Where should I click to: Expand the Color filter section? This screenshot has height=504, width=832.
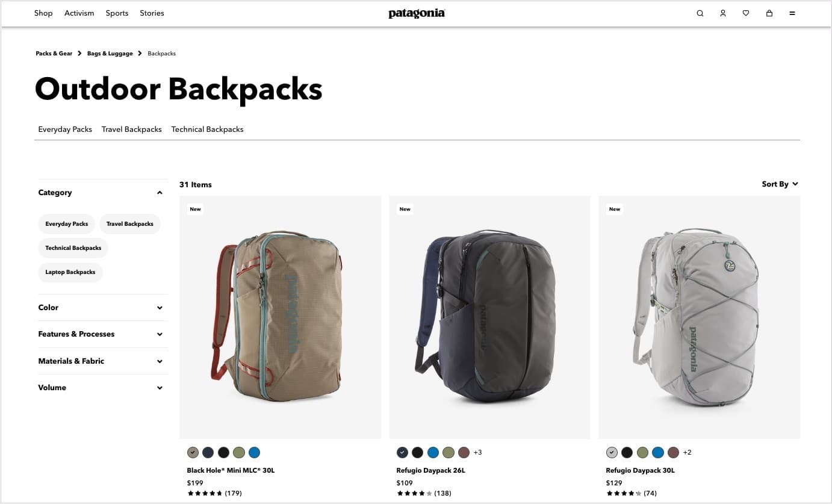pos(101,308)
